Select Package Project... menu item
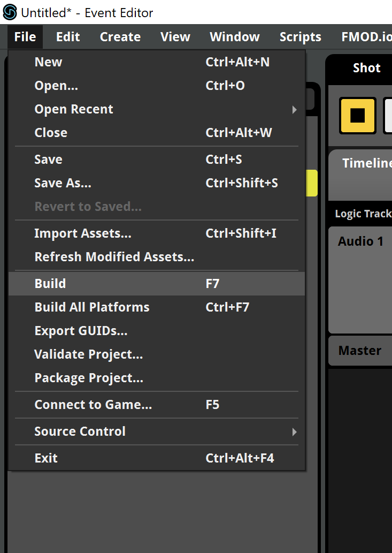The image size is (392, 553). pyautogui.click(x=89, y=378)
